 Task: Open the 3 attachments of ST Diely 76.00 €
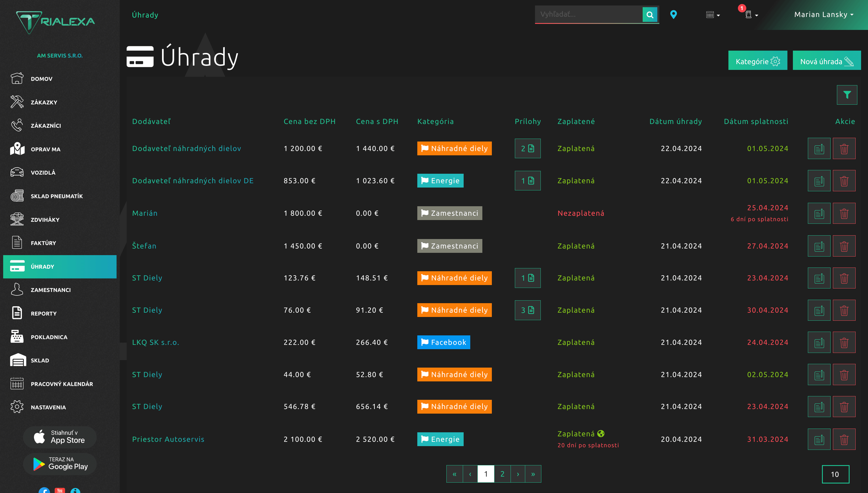click(x=528, y=310)
